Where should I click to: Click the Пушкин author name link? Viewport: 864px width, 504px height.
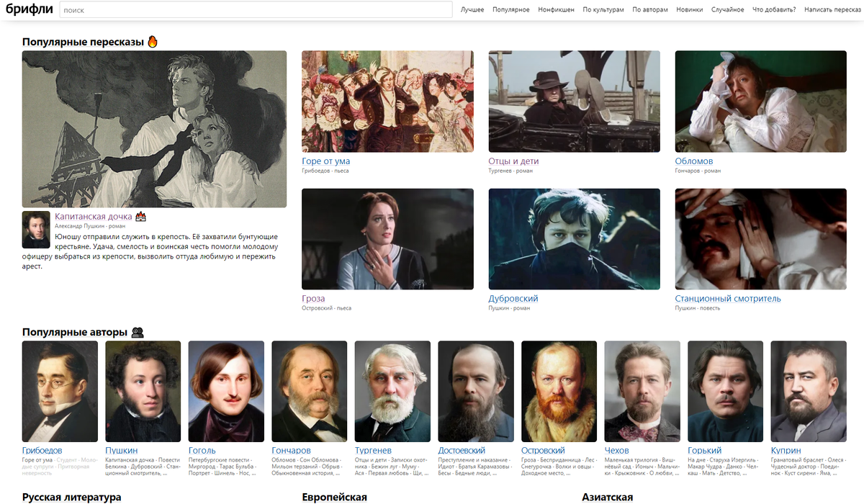point(122,451)
